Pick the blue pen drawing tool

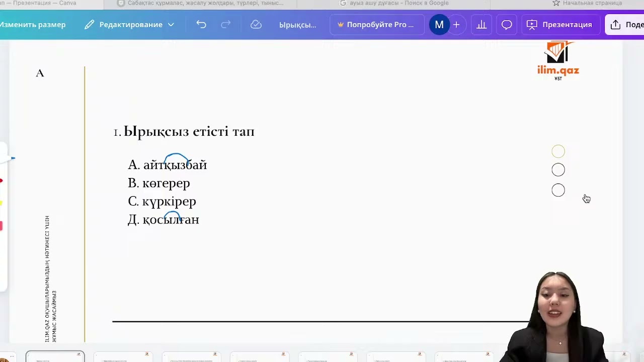pos(8,158)
